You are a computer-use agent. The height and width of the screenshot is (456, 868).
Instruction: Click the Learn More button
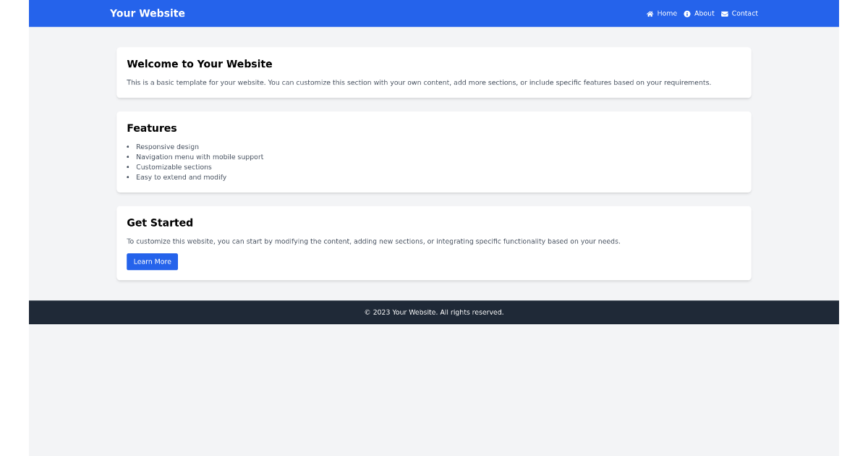click(152, 261)
